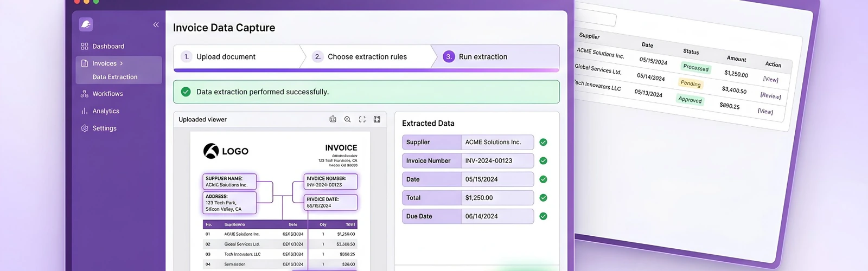The height and width of the screenshot is (271, 868).
Task: Click Tech Innovators LLC row in invoice preview
Action: coord(280,254)
